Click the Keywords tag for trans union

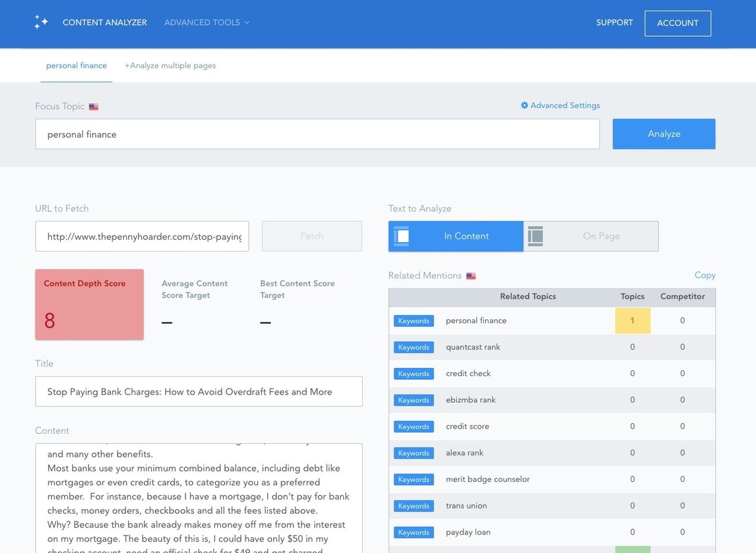click(x=414, y=506)
